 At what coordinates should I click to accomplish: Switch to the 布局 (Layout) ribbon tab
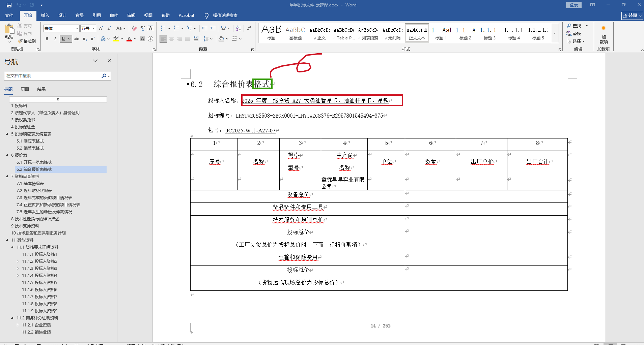pyautogui.click(x=79, y=15)
